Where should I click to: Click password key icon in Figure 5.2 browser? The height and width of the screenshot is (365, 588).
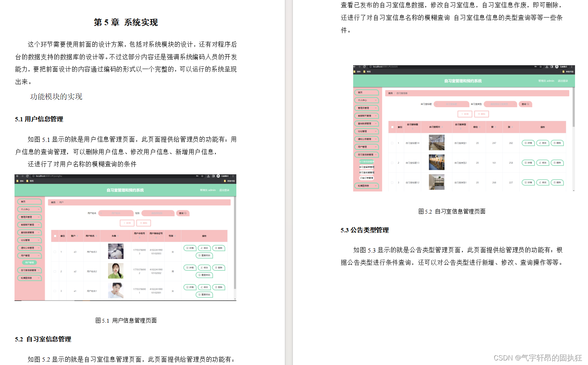536,67
